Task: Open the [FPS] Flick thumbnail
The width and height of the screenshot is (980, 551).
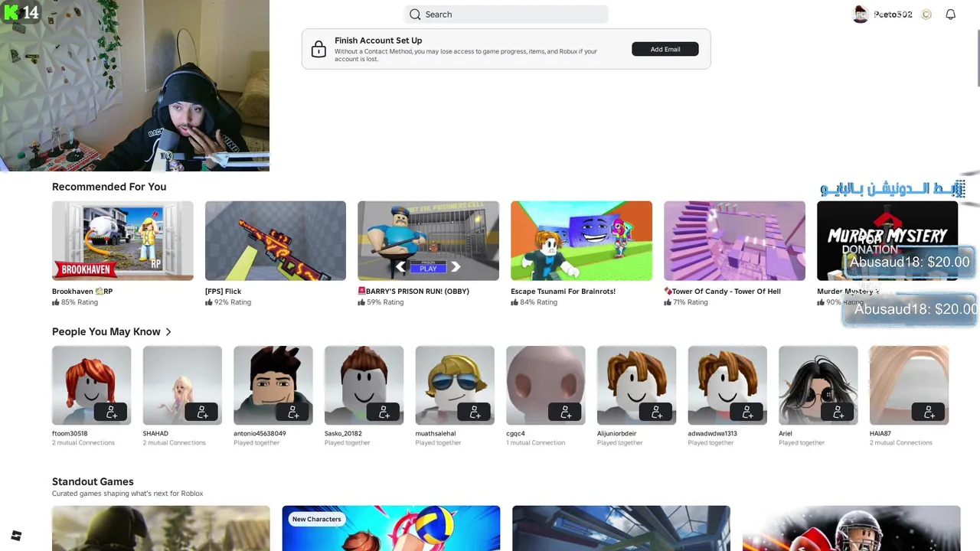Action: (x=276, y=241)
